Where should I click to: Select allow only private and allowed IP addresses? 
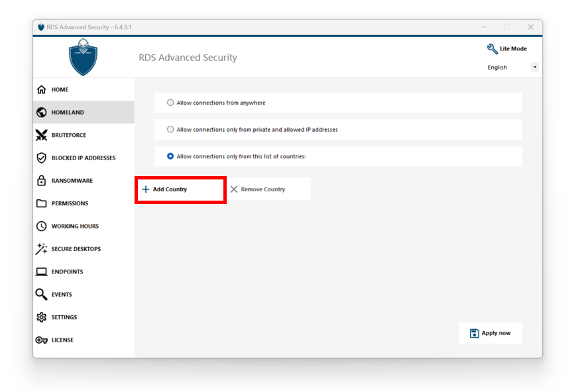point(170,130)
